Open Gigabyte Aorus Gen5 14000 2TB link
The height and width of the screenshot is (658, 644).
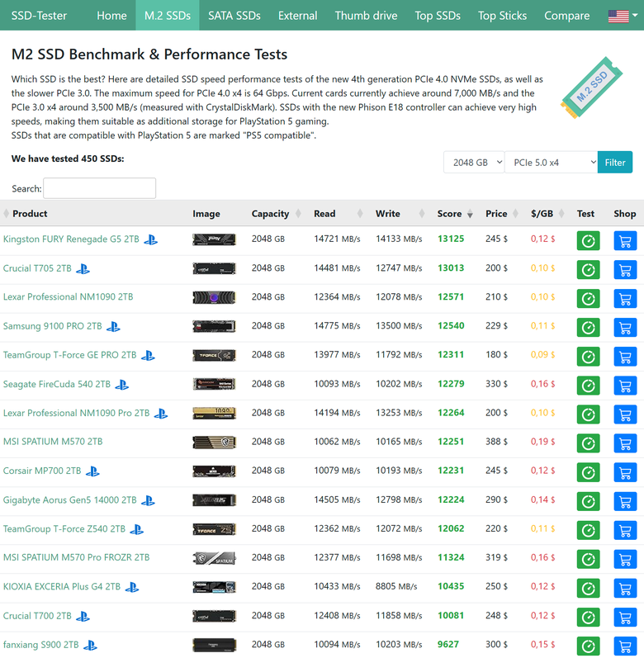(x=69, y=499)
